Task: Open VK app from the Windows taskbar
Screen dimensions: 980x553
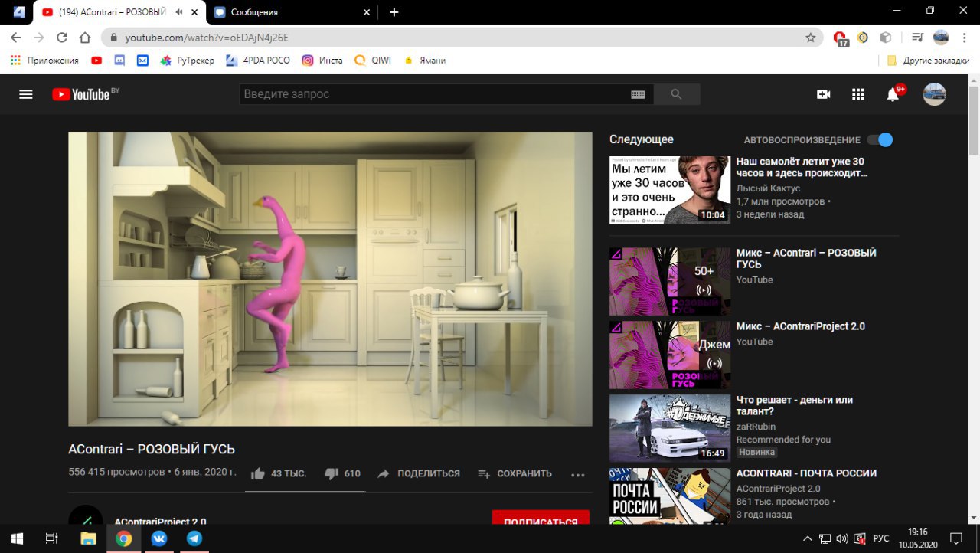Action: pyautogui.click(x=159, y=538)
